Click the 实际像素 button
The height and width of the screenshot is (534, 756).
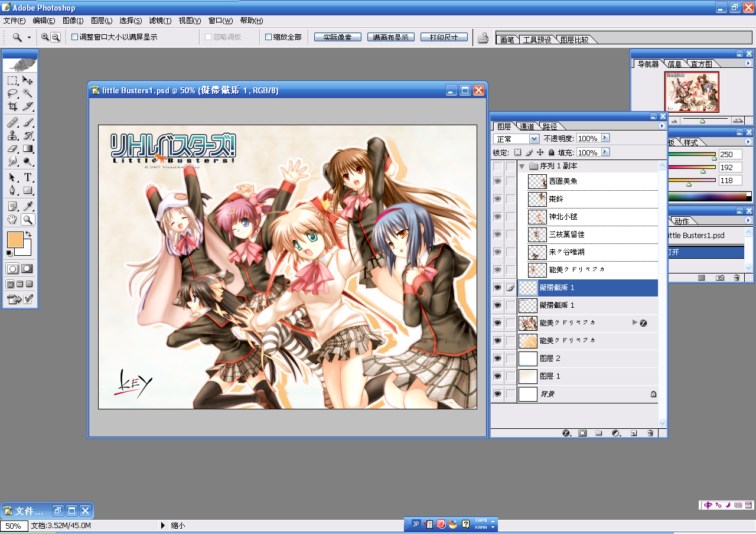[338, 37]
